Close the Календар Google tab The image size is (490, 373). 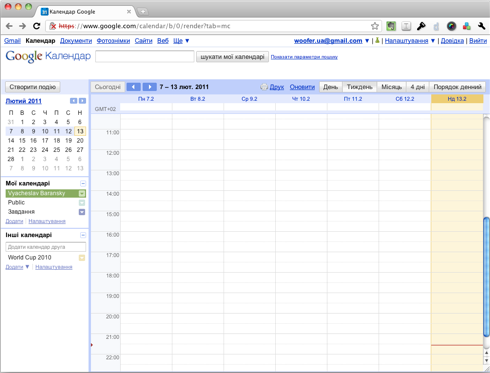coord(129,12)
